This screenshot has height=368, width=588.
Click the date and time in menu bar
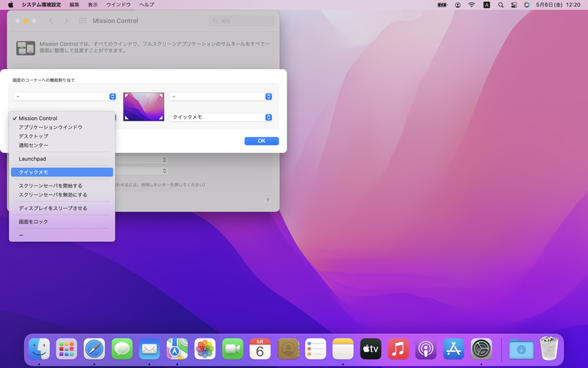pyautogui.click(x=558, y=5)
